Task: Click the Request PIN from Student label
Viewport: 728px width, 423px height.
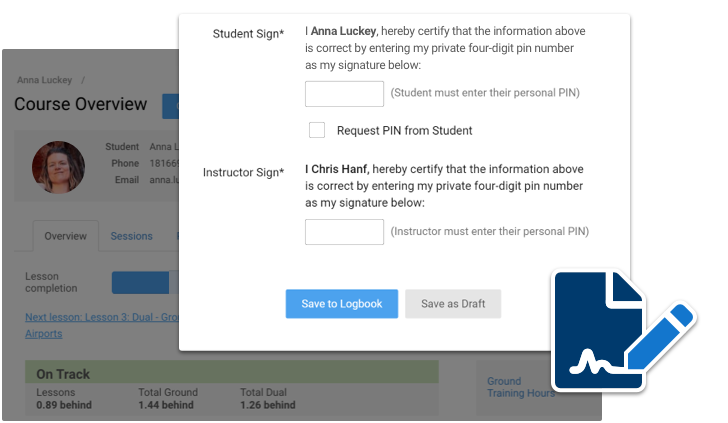Action: [x=404, y=130]
